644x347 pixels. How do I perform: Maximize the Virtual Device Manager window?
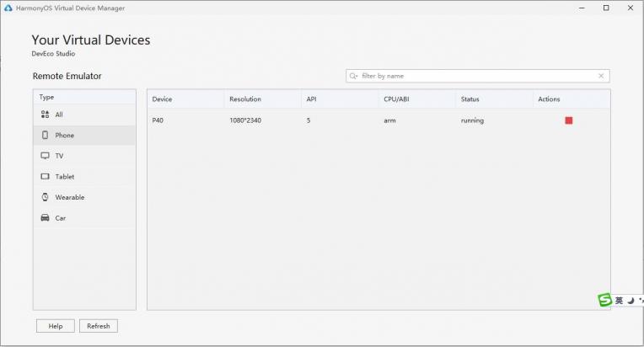[x=606, y=8]
